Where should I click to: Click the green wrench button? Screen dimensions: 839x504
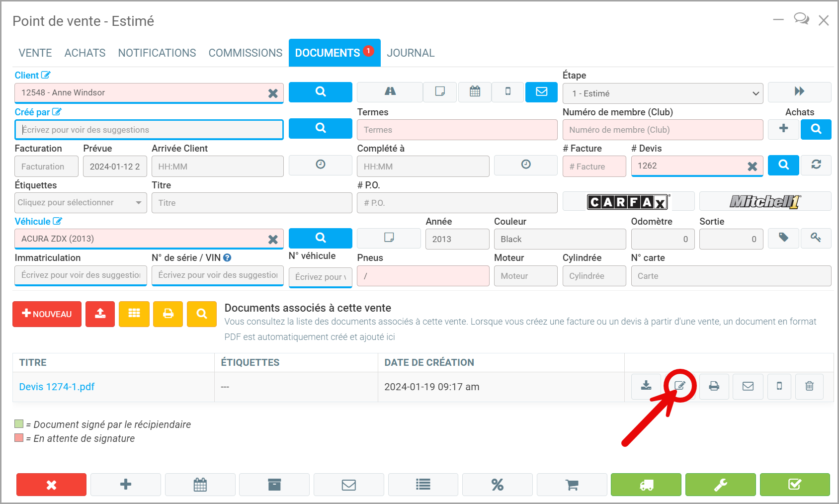click(720, 485)
